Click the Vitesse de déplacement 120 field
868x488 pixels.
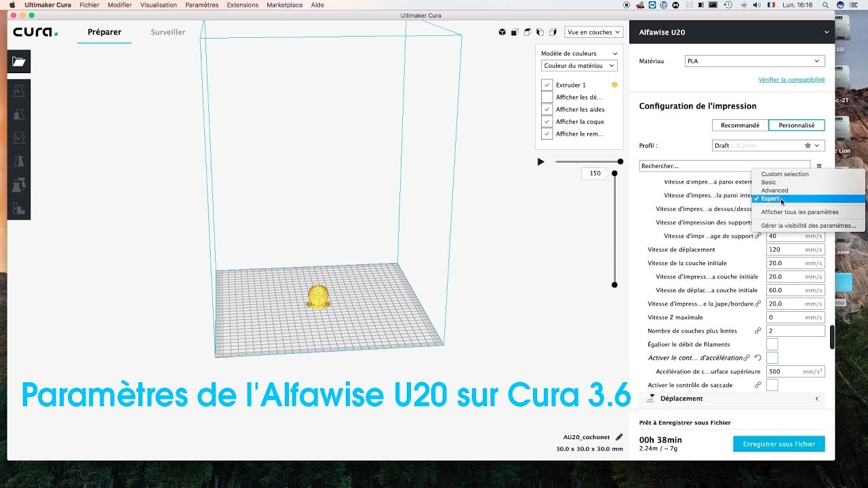pos(795,249)
